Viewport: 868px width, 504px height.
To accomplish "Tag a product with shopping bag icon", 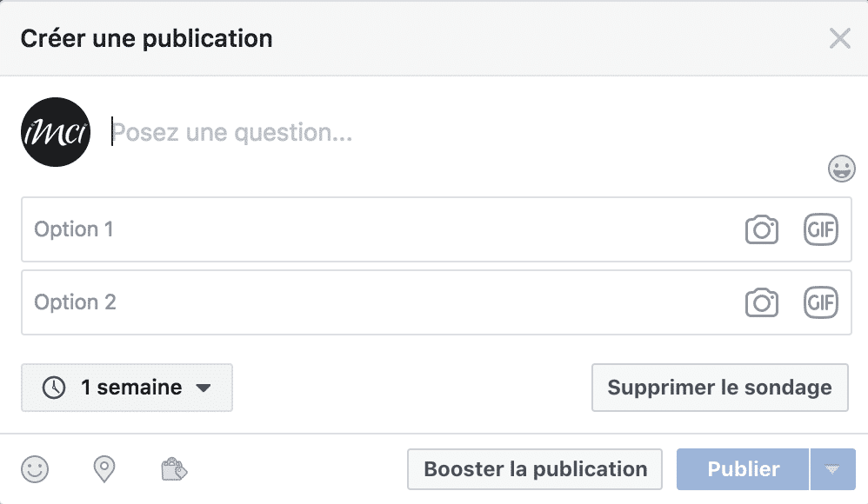I will (174, 470).
